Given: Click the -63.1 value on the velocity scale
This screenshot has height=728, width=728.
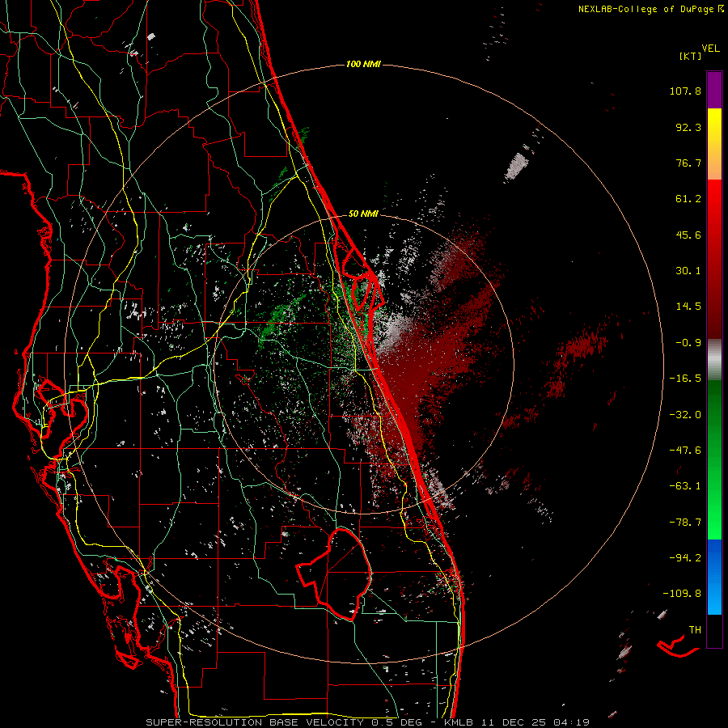Looking at the screenshot, I should pos(685,486).
